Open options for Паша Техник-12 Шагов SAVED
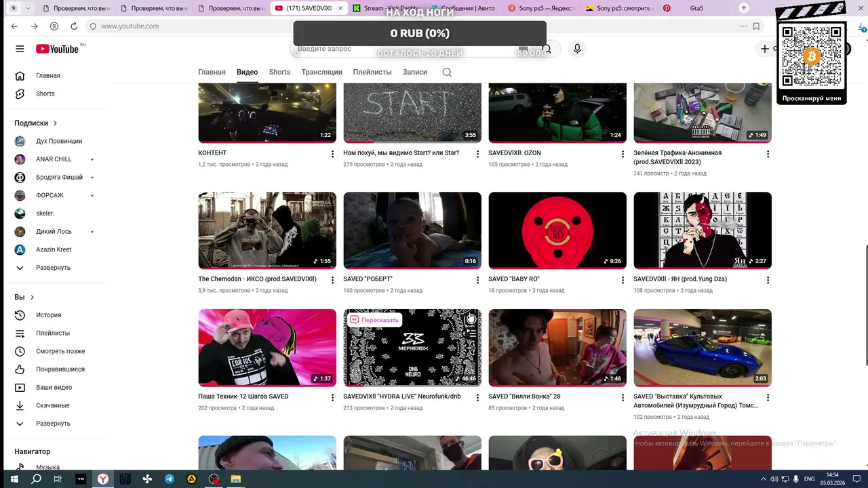 332,398
